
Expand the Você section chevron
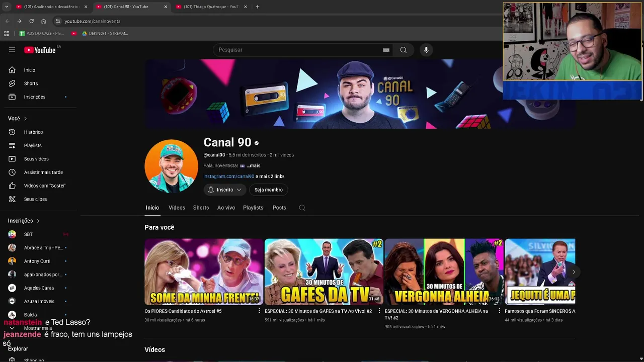coord(25,119)
